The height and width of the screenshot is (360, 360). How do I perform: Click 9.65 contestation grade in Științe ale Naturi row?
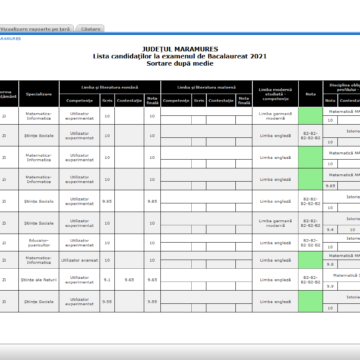129,280
